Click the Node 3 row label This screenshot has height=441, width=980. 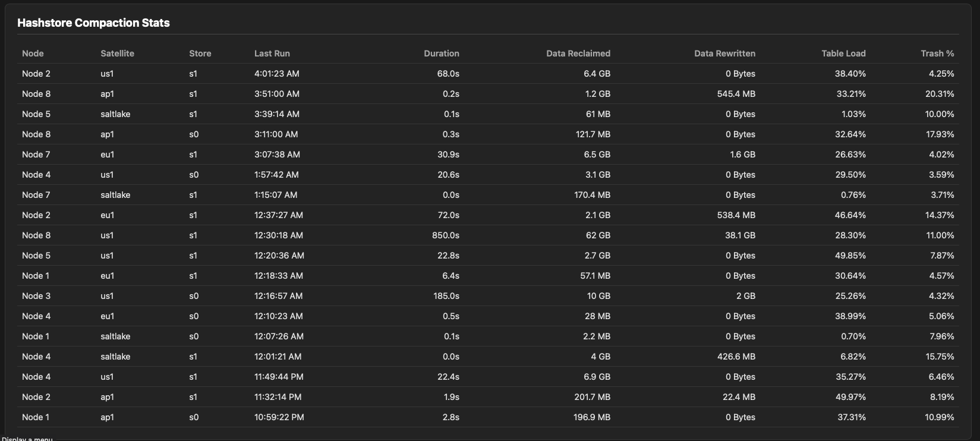pos(36,296)
